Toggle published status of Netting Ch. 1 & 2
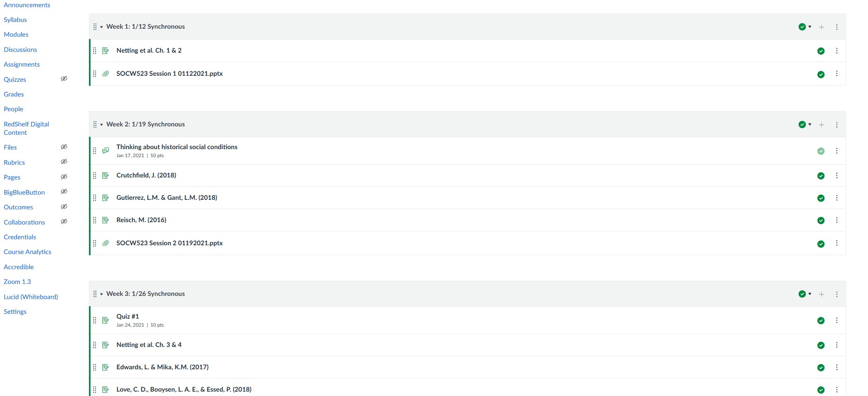868x396 pixels. point(821,51)
